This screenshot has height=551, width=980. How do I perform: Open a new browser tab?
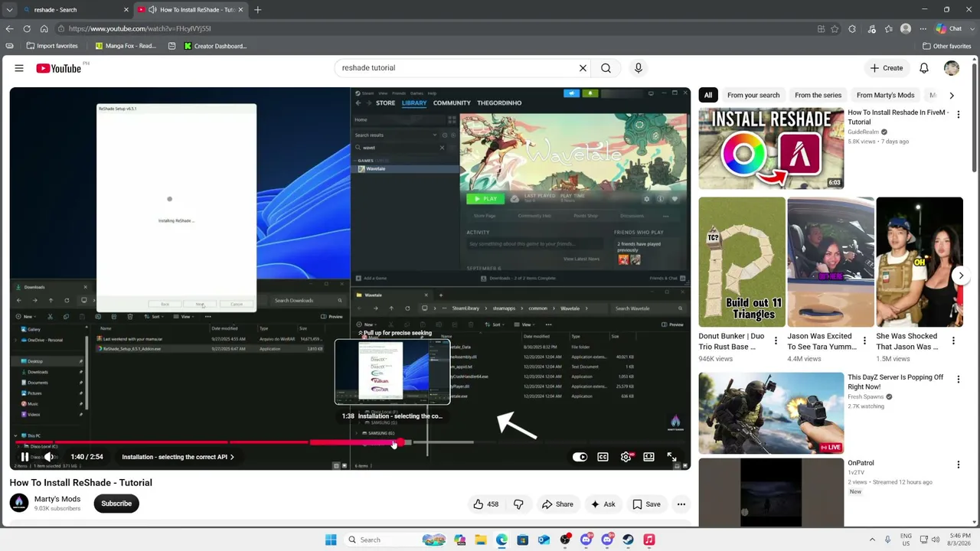coord(257,10)
